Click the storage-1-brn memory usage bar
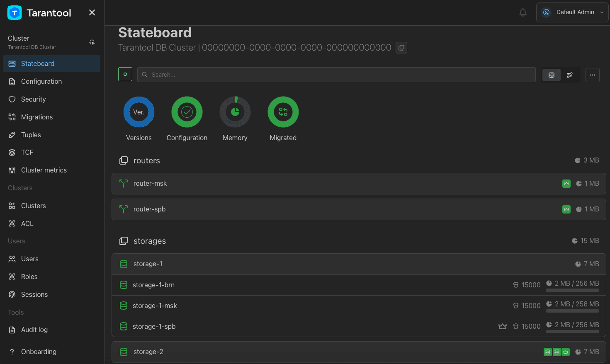 (x=572, y=290)
